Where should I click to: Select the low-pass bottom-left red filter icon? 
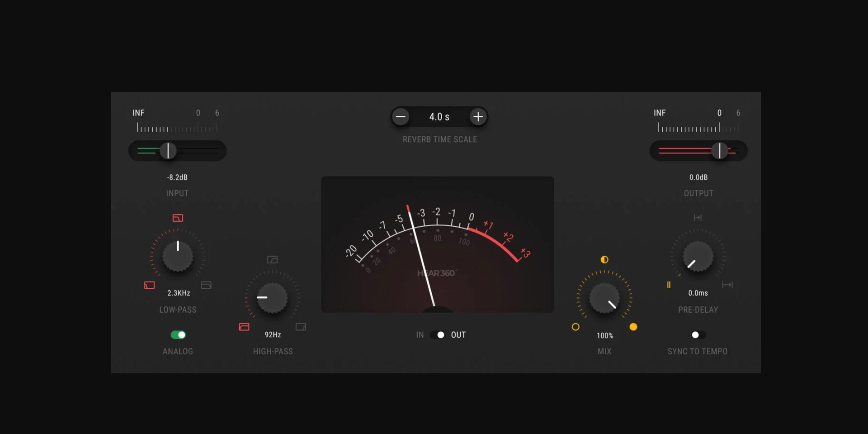(x=149, y=285)
